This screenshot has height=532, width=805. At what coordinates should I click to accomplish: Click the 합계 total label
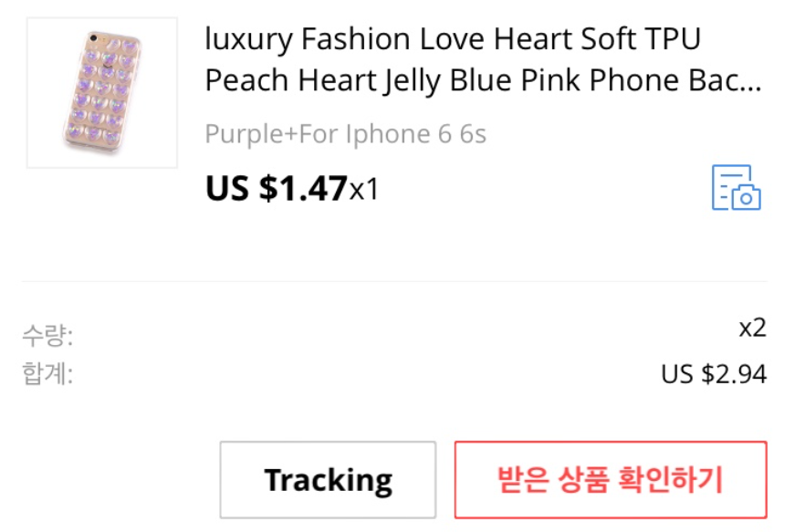click(47, 373)
